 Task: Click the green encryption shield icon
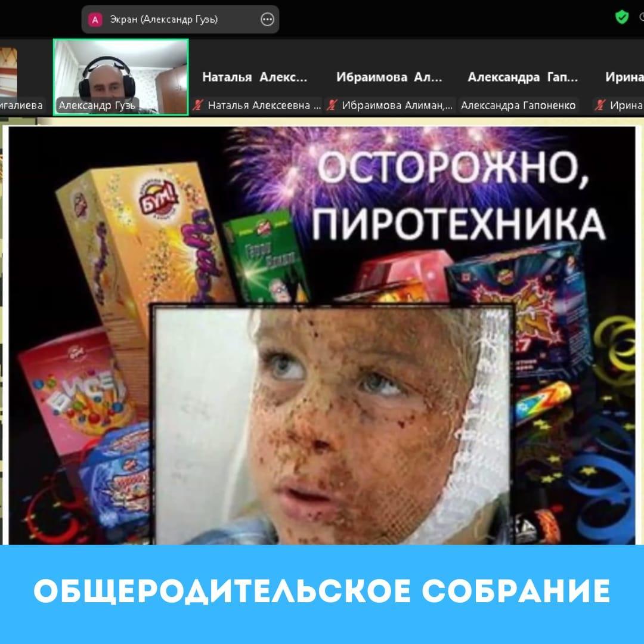(622, 17)
